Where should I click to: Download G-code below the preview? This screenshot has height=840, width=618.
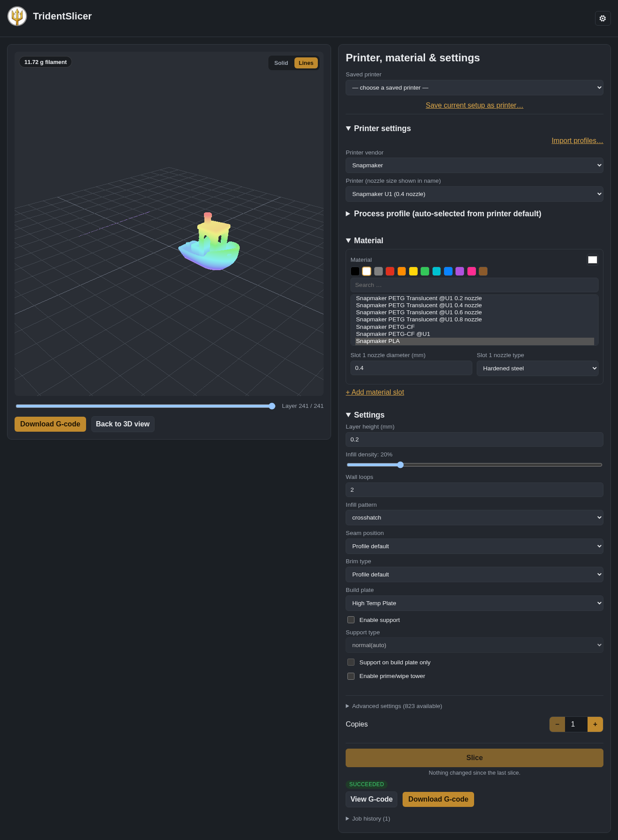coord(50,424)
